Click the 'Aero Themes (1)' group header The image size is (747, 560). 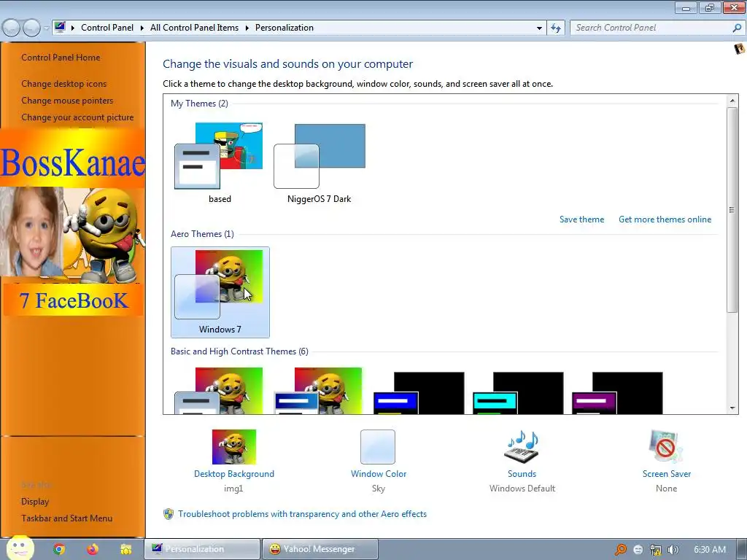pos(202,234)
